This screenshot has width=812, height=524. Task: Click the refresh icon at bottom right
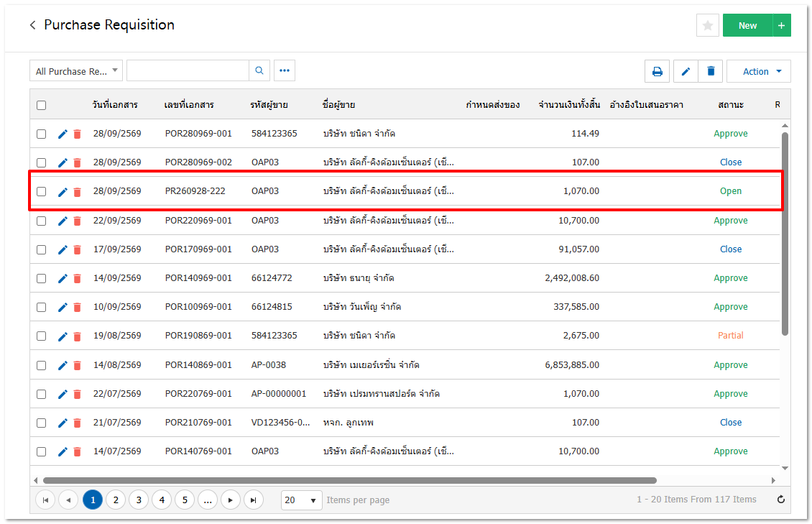coord(781,500)
